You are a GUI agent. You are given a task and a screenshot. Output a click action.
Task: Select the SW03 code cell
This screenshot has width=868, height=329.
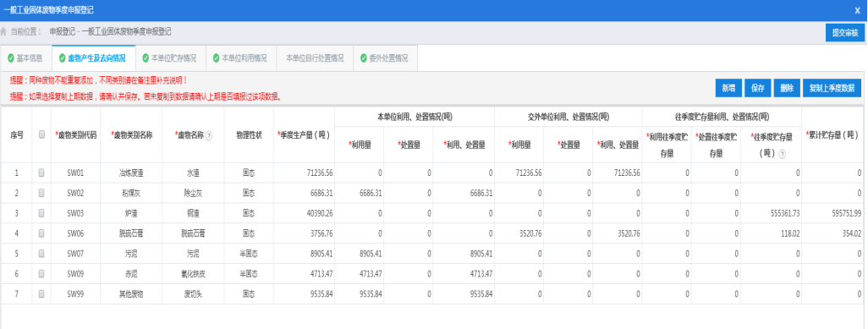click(x=75, y=213)
